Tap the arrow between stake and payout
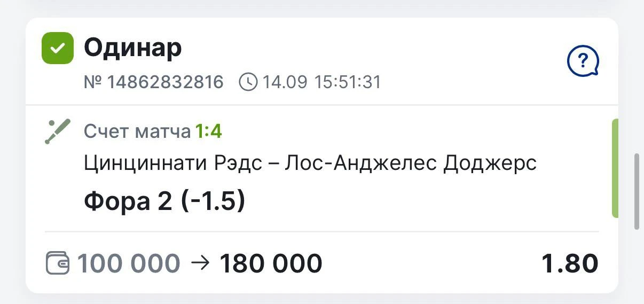Viewport: 644px width, 304px height. 200,263
